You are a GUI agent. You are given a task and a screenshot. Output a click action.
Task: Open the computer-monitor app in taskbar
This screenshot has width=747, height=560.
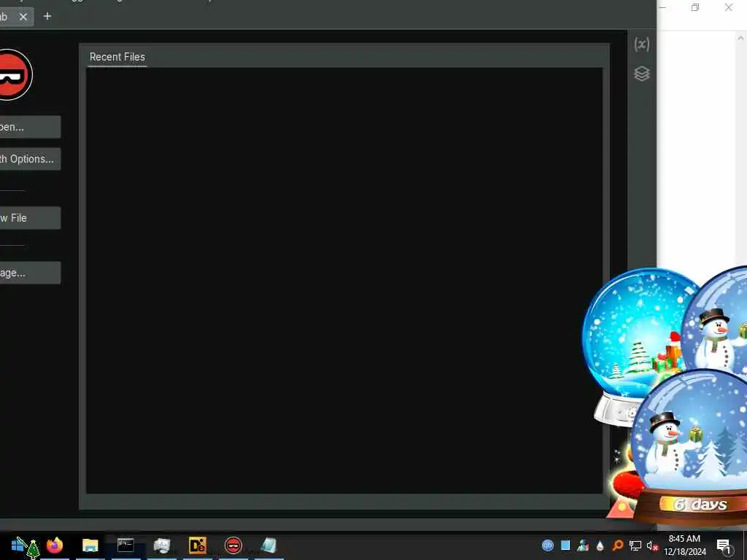tap(162, 545)
